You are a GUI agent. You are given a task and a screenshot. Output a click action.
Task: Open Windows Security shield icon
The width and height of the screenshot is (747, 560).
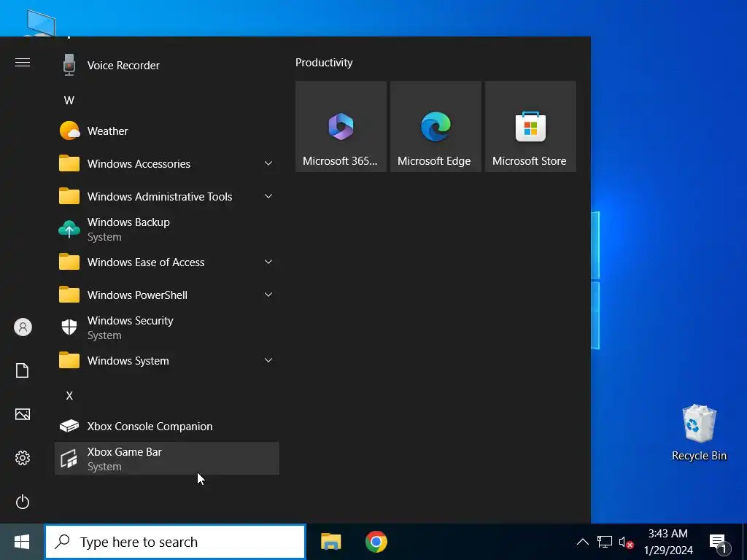pos(69,327)
